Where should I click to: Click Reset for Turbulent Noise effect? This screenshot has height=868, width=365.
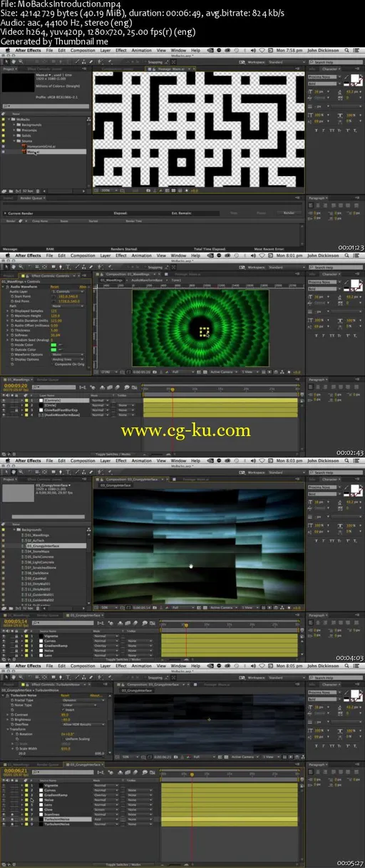coord(64,695)
